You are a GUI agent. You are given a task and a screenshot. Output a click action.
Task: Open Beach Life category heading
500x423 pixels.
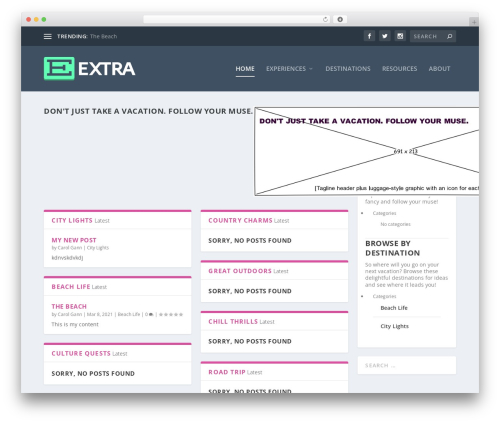(x=71, y=287)
